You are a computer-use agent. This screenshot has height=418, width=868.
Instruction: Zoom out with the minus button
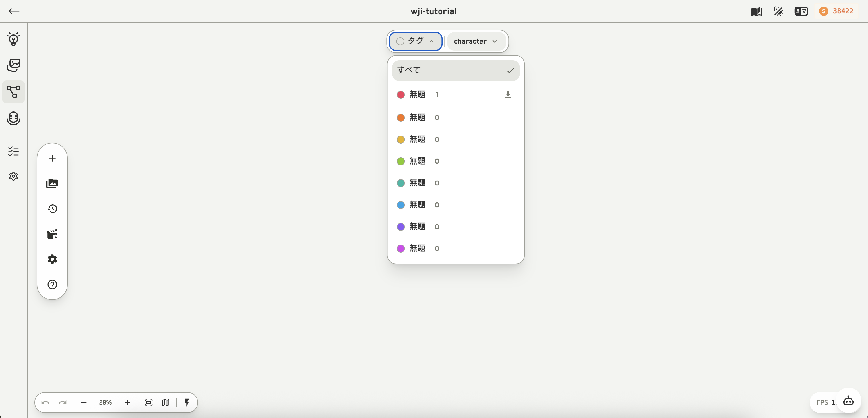click(84, 402)
